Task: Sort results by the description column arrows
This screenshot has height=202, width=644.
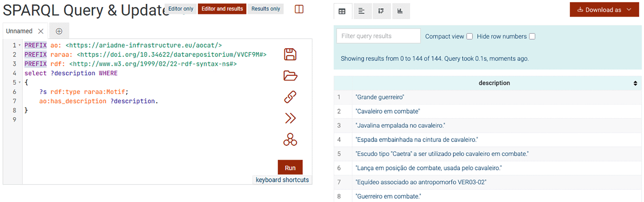Action: 635,83
